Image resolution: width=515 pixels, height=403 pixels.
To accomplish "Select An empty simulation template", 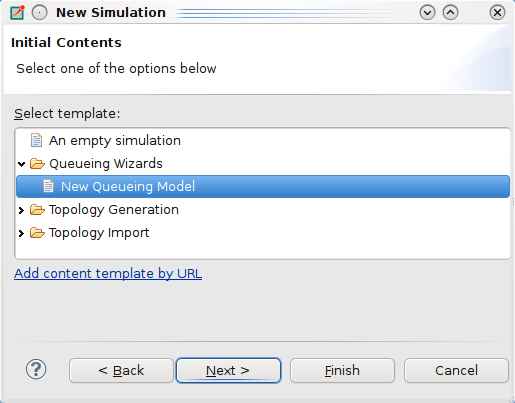I will point(115,141).
